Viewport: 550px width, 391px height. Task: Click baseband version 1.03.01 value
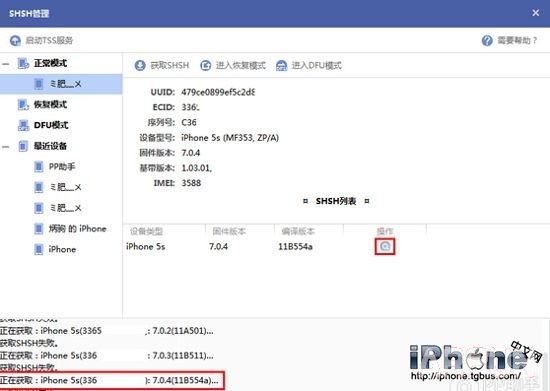point(196,168)
